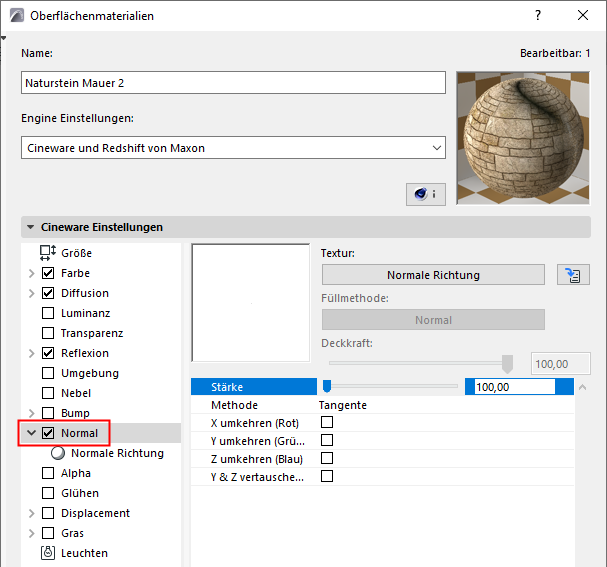Close the Oberflächenmaterialien dialog
Image resolution: width=607 pixels, height=567 pixels.
tap(583, 15)
